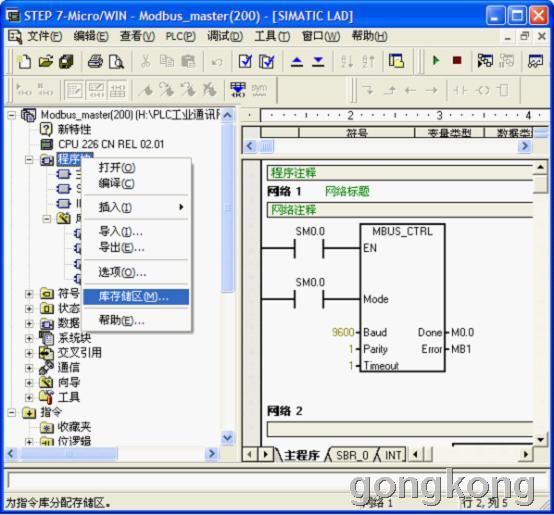Click the Communications (通信) tree icon
Image resolution: width=554 pixels, height=515 pixels.
click(46, 367)
